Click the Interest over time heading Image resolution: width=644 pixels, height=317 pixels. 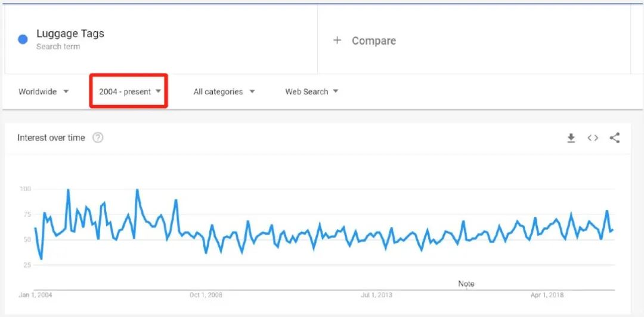point(51,138)
